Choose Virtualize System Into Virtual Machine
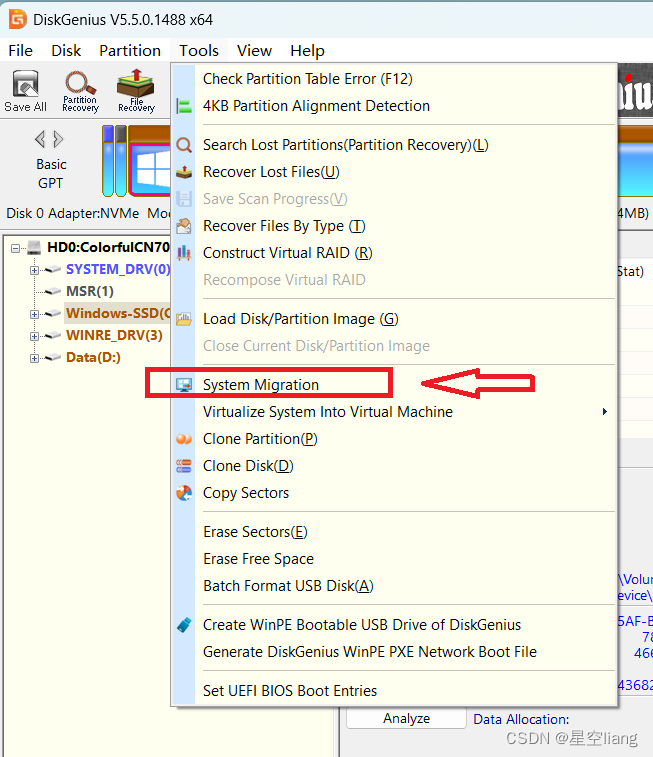This screenshot has height=757, width=653. (394, 412)
